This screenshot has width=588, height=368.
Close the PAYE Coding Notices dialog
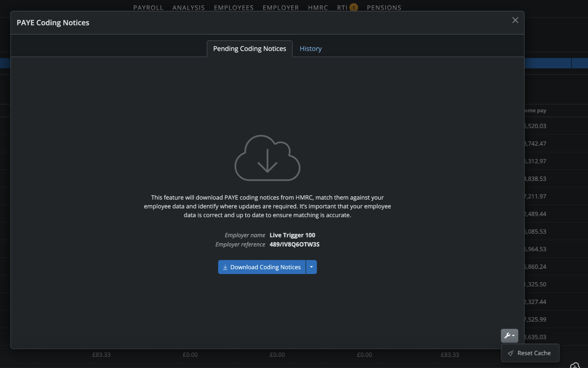(515, 20)
